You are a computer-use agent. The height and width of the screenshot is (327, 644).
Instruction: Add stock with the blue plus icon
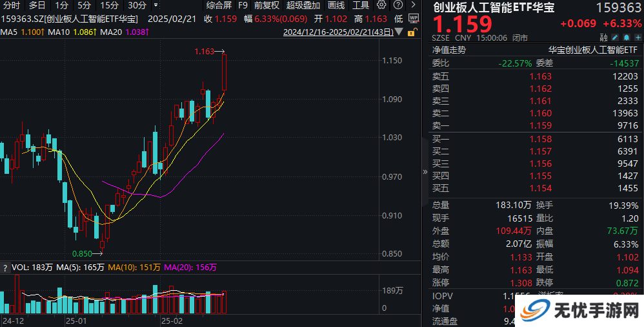click(x=638, y=38)
